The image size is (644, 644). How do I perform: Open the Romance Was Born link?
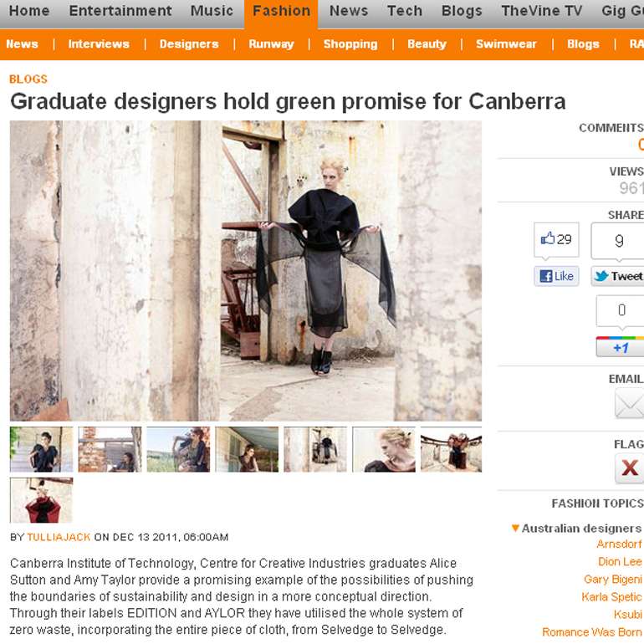click(x=591, y=631)
